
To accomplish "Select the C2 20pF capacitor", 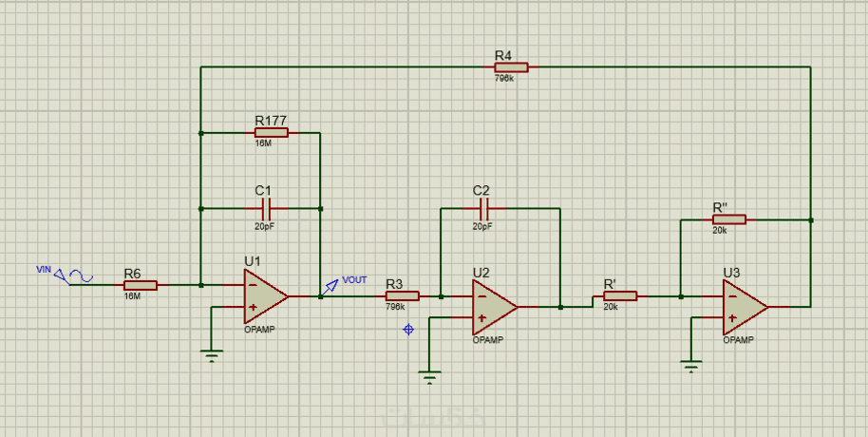I will 483,209.
